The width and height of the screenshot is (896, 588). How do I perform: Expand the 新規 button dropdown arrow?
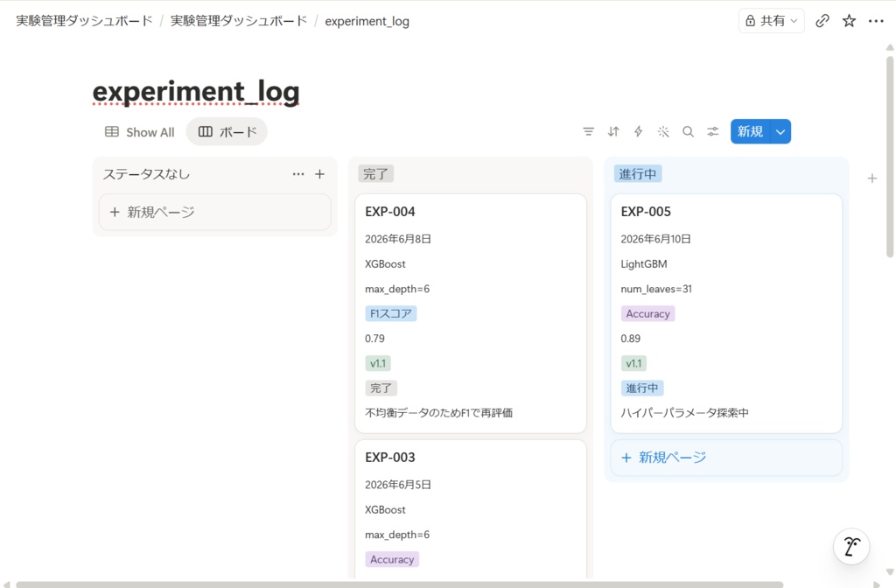(x=780, y=132)
